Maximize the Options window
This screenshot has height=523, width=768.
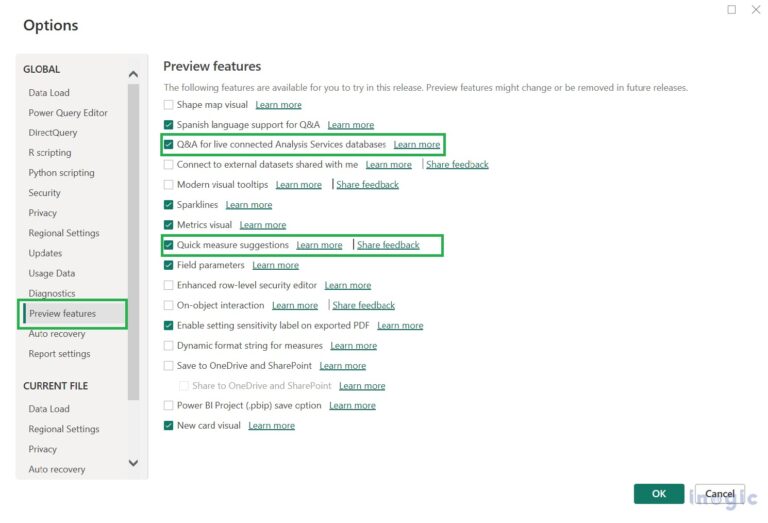tap(731, 10)
